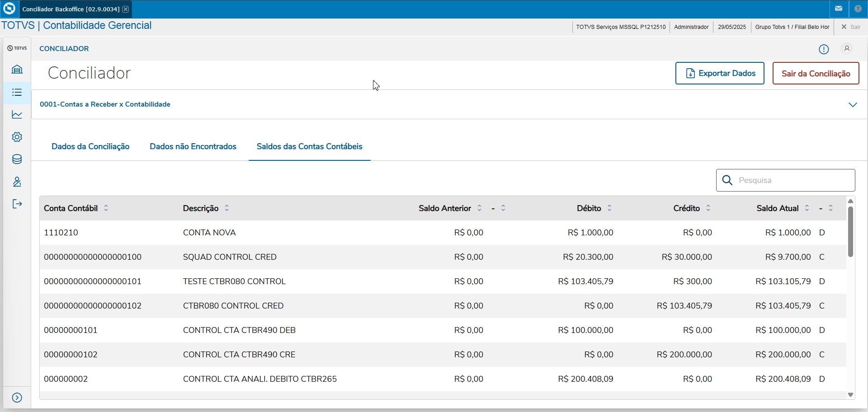Sort by Conta Contábil column
This screenshot has height=412, width=868.
pyautogui.click(x=106, y=208)
